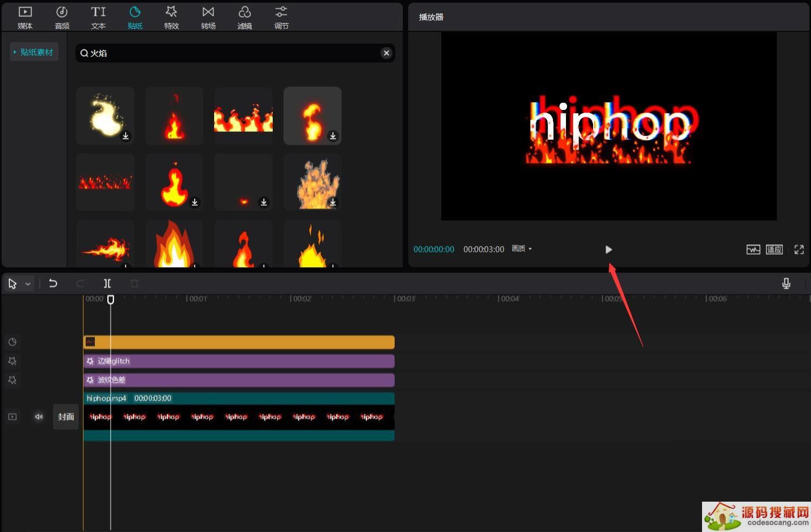This screenshot has height=532, width=811.
Task: Switch to the 特效 tab
Action: [x=171, y=17]
